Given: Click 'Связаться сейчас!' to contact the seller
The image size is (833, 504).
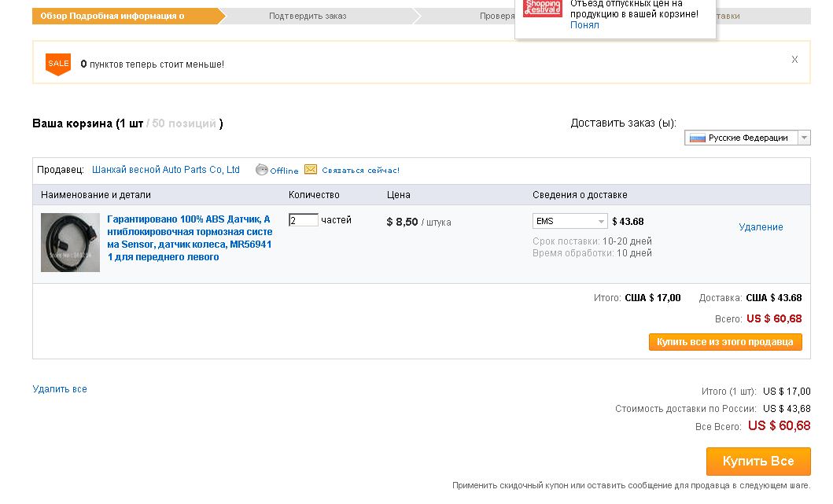Looking at the screenshot, I should pos(360,170).
